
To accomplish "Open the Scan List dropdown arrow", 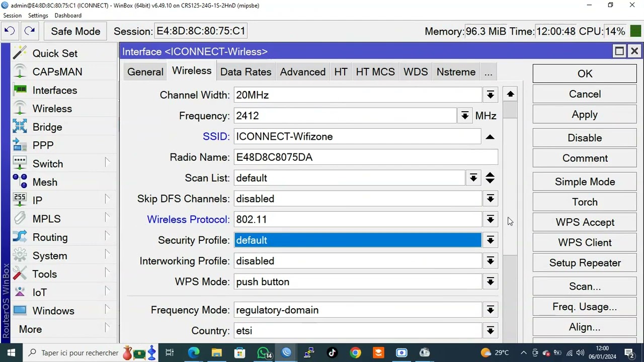I will [473, 178].
